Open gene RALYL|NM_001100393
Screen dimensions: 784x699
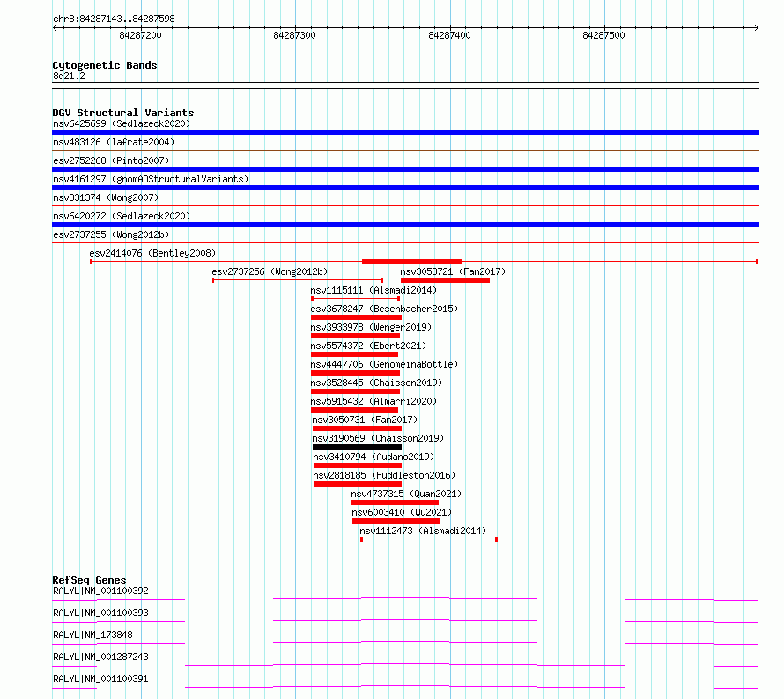(x=100, y=613)
